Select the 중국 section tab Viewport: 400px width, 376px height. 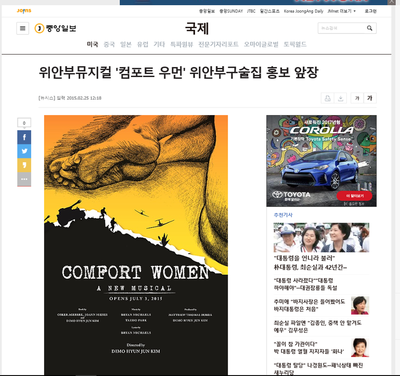[x=109, y=44]
